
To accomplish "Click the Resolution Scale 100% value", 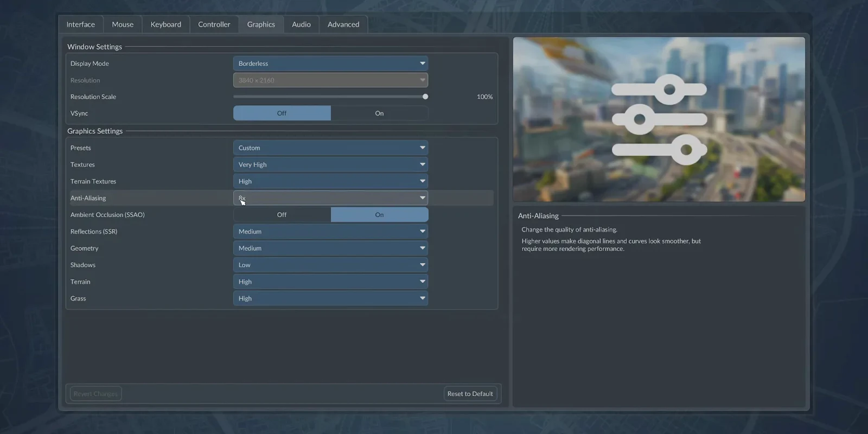I will pyautogui.click(x=485, y=97).
